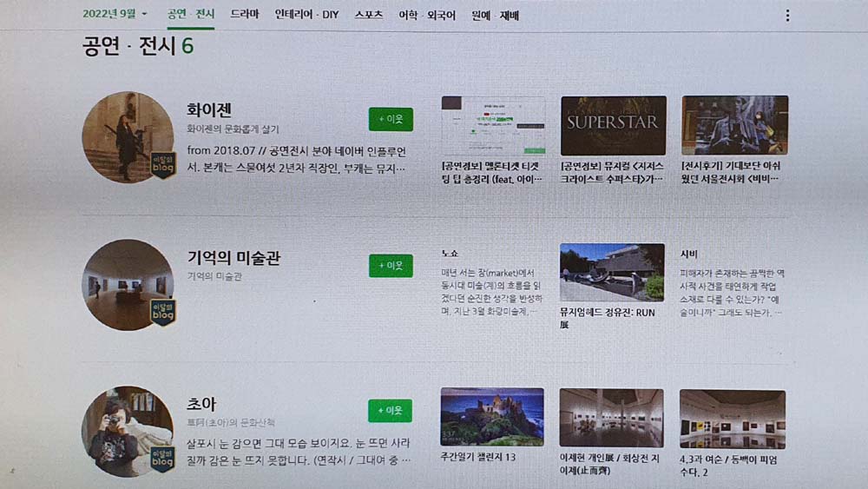Viewport: 868px width, 489px height.
Task: Open the 화이젠 blog name link
Action: point(208,109)
